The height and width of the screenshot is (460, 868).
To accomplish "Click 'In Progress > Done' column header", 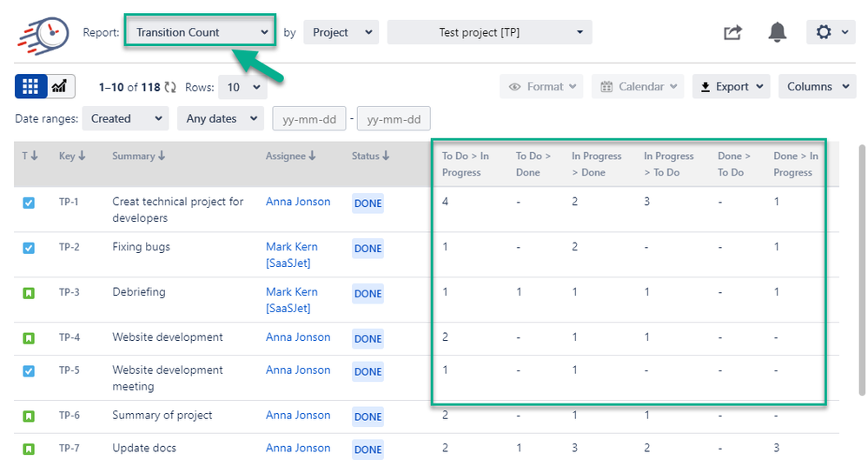I will pyautogui.click(x=597, y=164).
